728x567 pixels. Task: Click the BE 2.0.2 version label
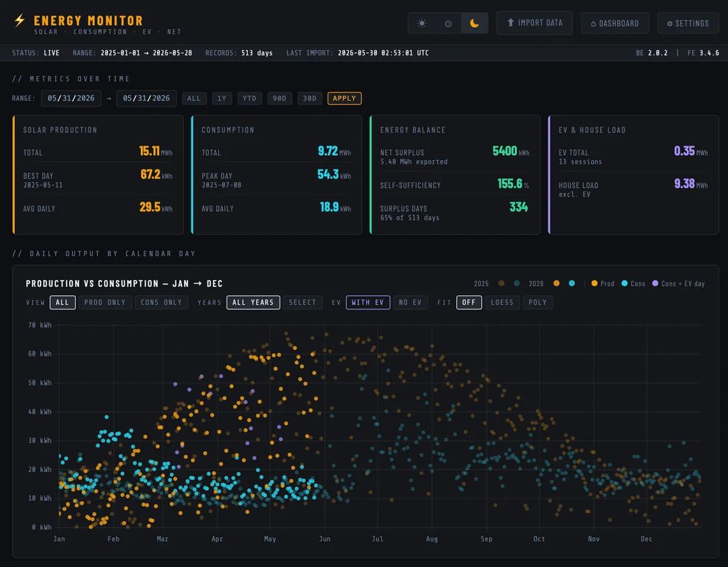pyautogui.click(x=652, y=53)
